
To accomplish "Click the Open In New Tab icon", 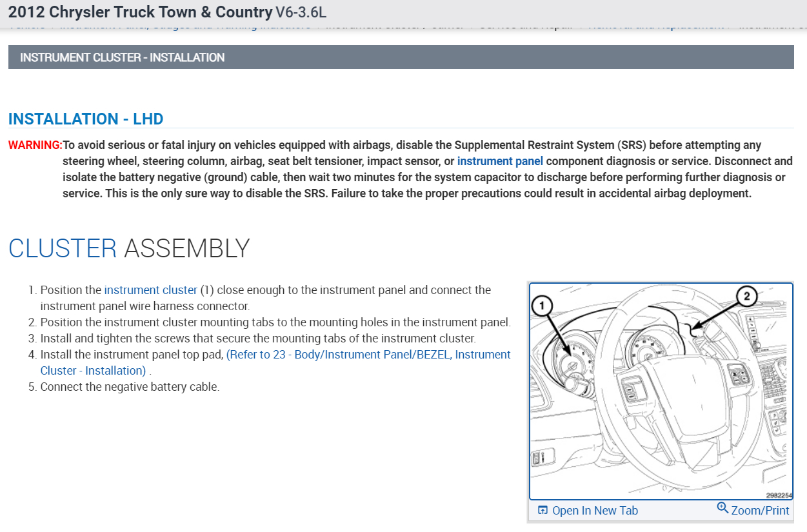I will pyautogui.click(x=543, y=510).
